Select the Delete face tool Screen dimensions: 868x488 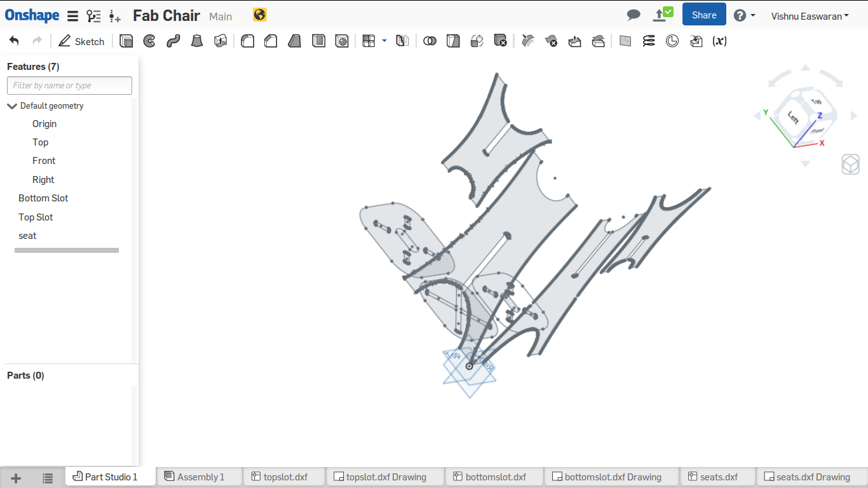pyautogui.click(x=551, y=41)
